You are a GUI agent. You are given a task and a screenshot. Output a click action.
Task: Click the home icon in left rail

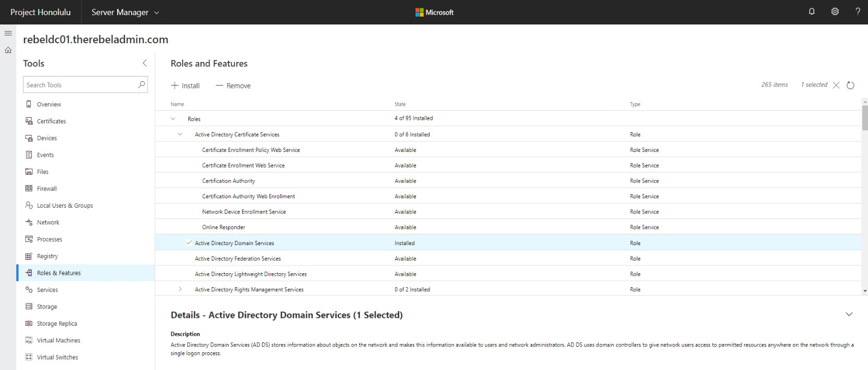8,50
